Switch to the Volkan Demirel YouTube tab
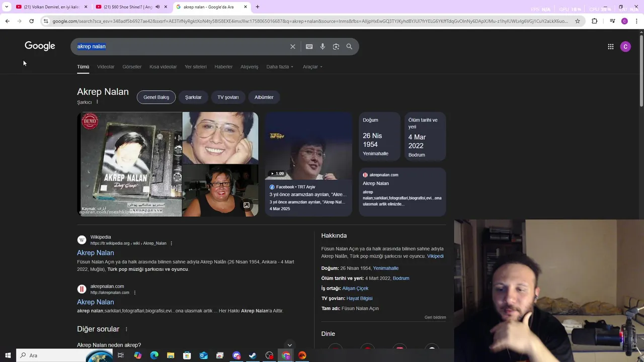Image resolution: width=644 pixels, height=362 pixels. coord(48,7)
